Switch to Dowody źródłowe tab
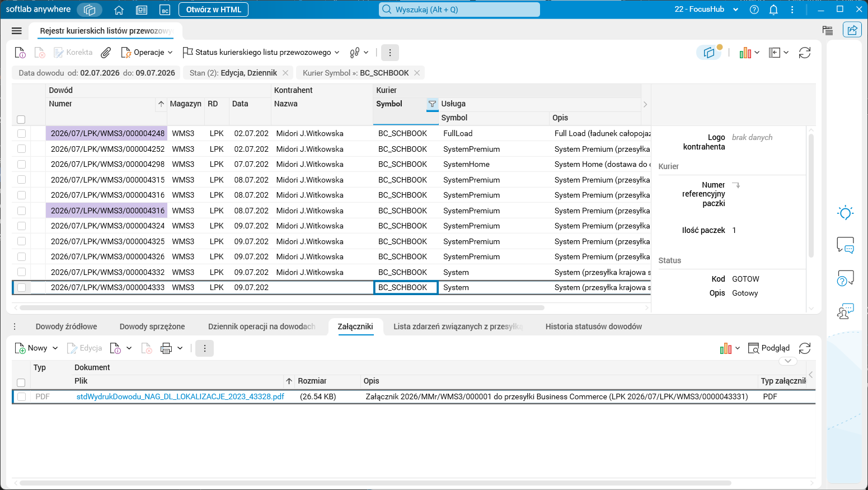The image size is (868, 490). coord(66,326)
